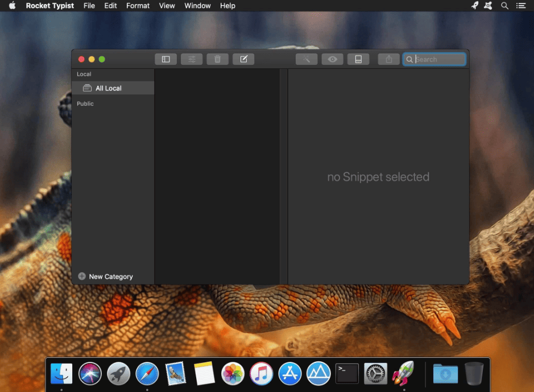This screenshot has width=534, height=392.
Task: Open System Preferences from the Dock
Action: coord(376,374)
